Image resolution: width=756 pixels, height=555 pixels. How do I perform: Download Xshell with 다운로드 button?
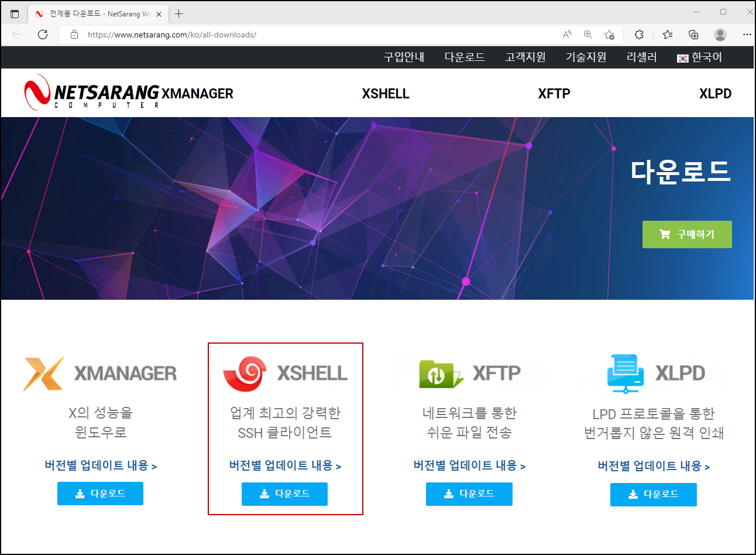pyautogui.click(x=284, y=494)
